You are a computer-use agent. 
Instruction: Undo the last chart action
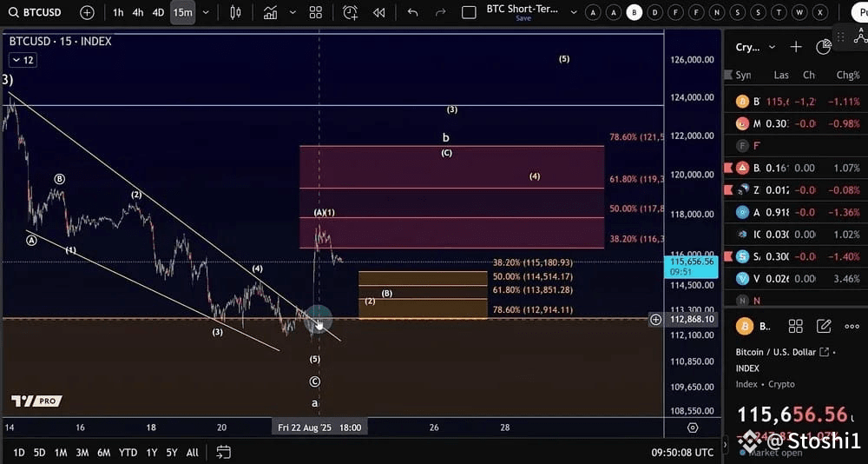tap(412, 12)
